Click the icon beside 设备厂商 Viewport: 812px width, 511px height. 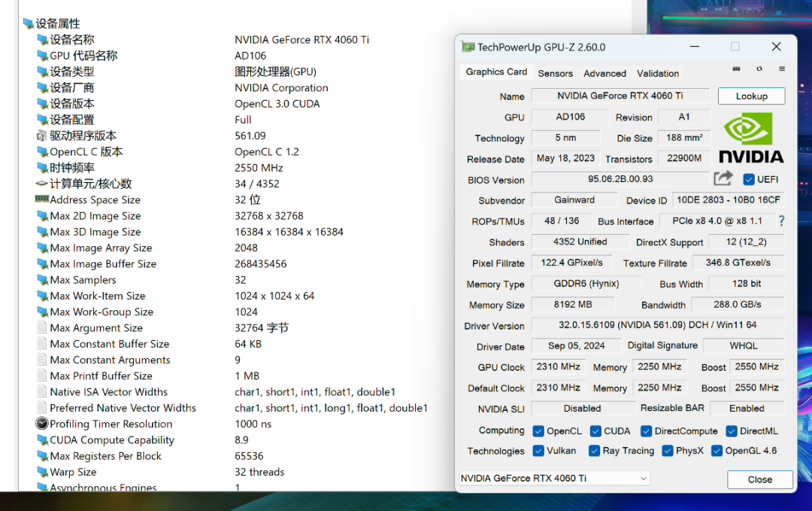click(42, 87)
